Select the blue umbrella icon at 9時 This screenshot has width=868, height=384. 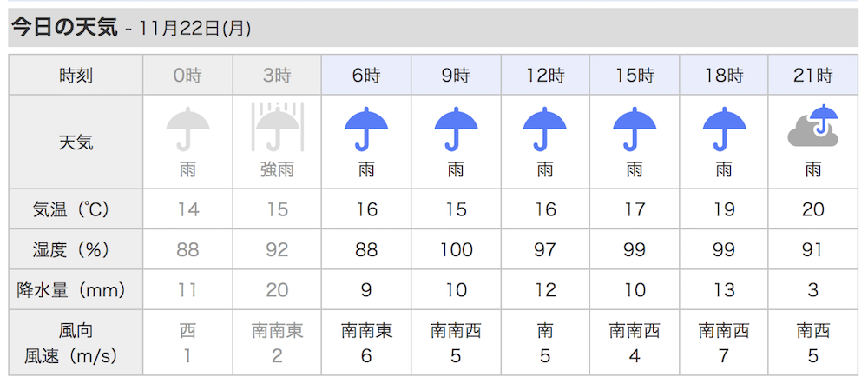[x=457, y=129]
